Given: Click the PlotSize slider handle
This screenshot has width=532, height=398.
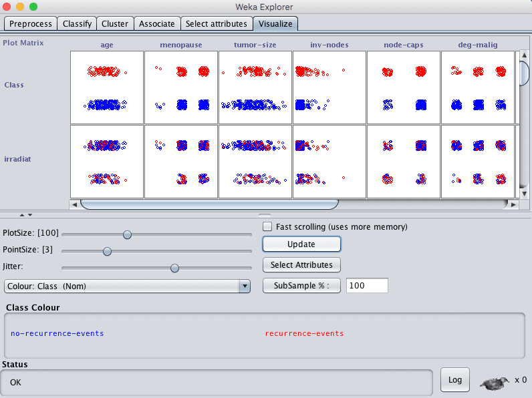Looking at the screenshot, I should pos(127,234).
